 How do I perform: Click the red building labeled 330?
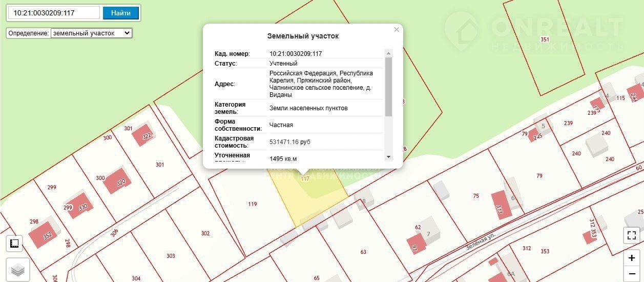point(79,205)
